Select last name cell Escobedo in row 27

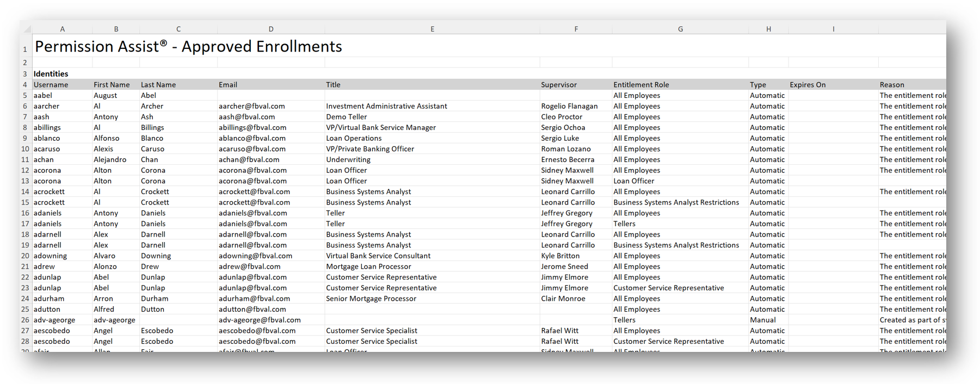(157, 331)
